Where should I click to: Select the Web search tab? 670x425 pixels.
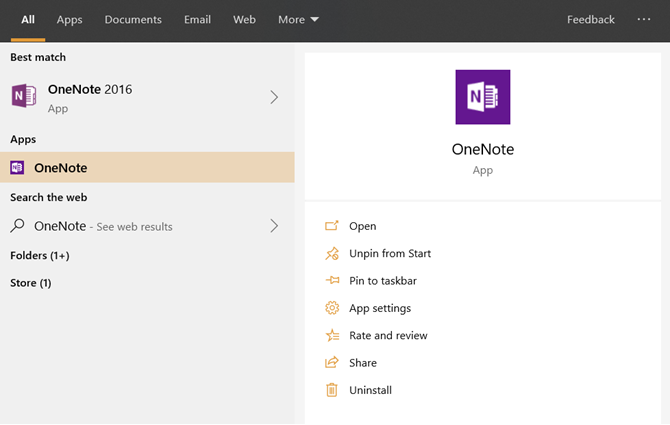click(x=244, y=20)
